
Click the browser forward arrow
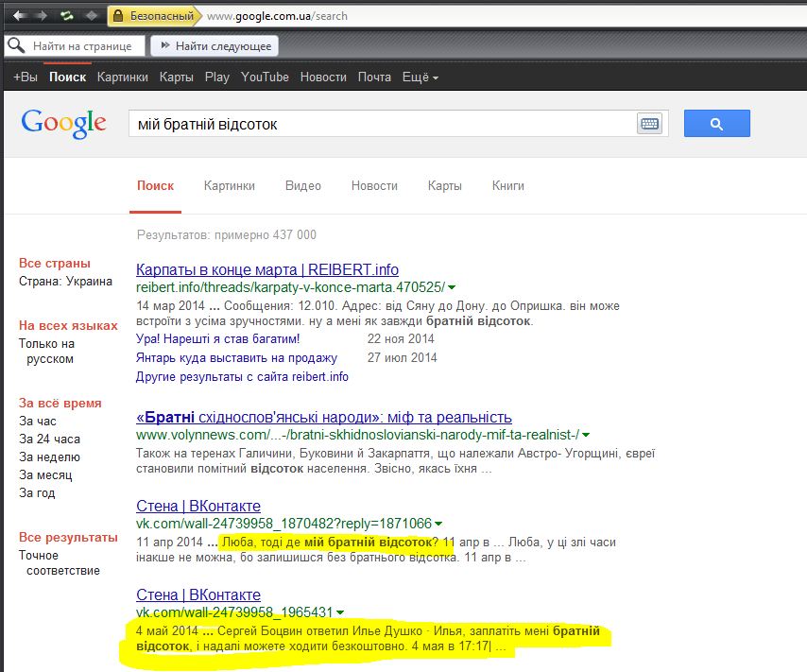coord(42,16)
